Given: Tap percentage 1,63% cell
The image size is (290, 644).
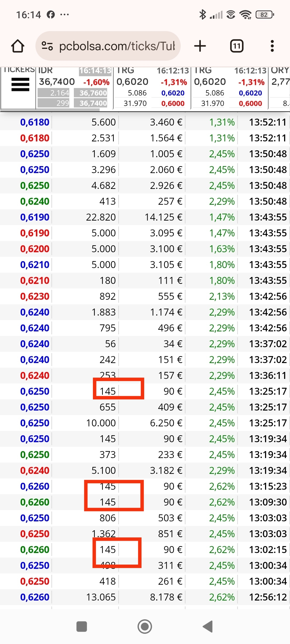Looking at the screenshot, I should [222, 249].
